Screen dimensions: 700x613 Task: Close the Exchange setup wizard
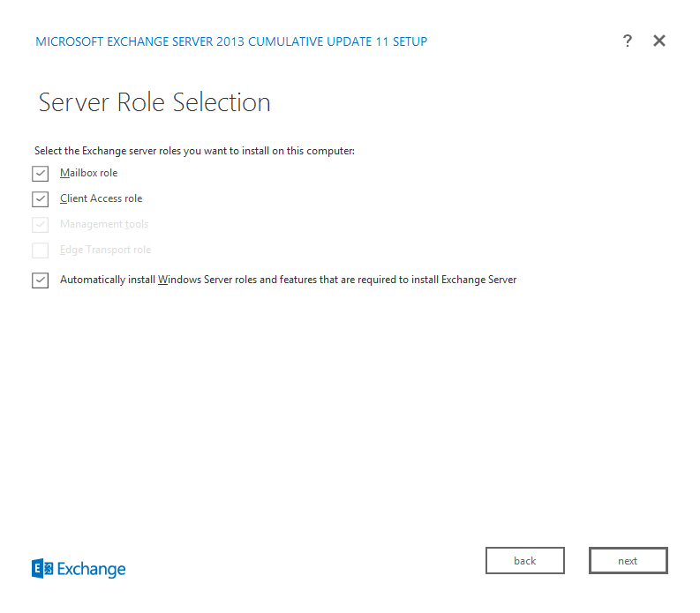pyautogui.click(x=659, y=41)
